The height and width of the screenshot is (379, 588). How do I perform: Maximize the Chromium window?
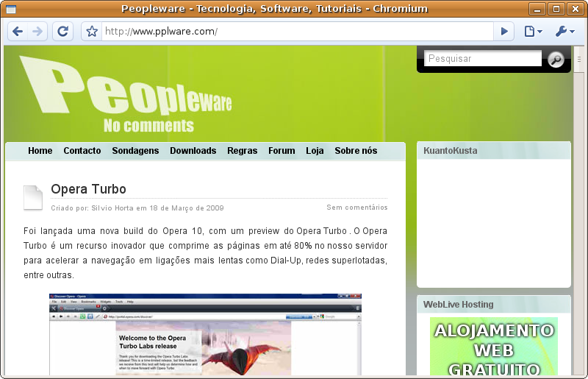click(x=556, y=9)
